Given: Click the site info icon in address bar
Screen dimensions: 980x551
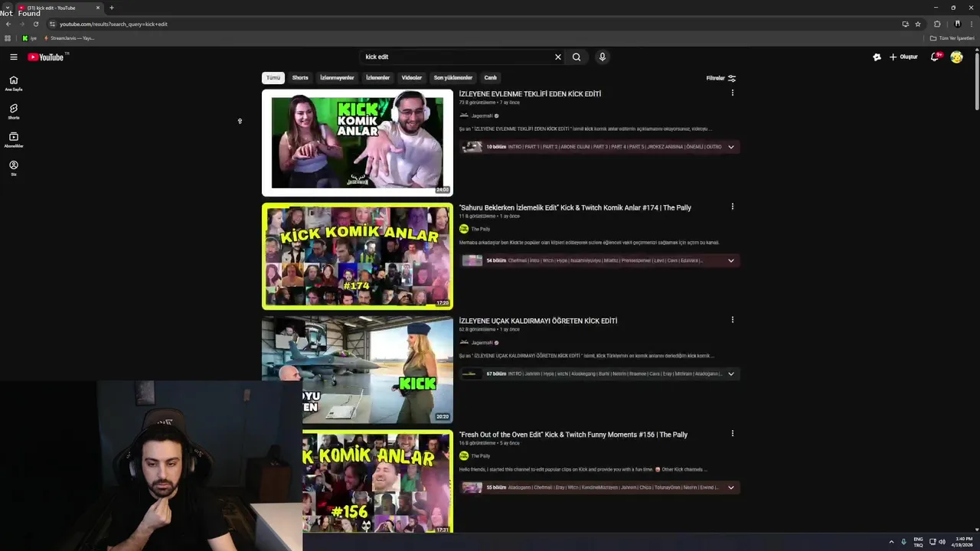Looking at the screenshot, I should point(52,24).
